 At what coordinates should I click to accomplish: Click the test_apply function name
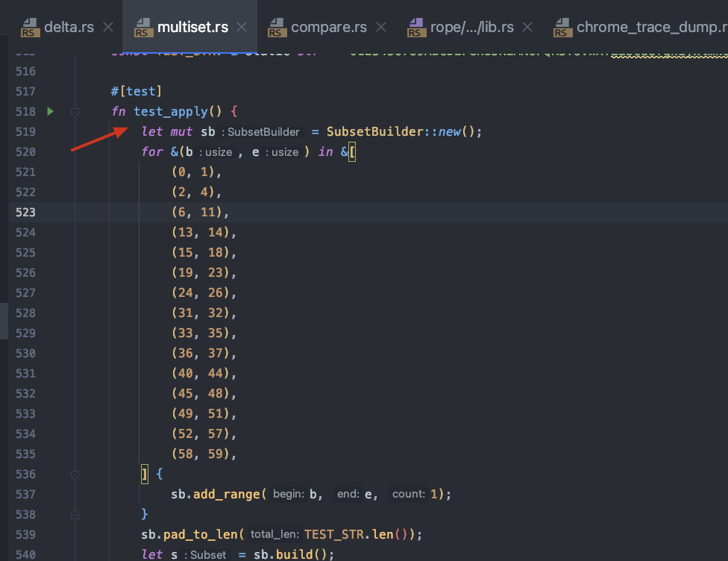click(x=170, y=111)
